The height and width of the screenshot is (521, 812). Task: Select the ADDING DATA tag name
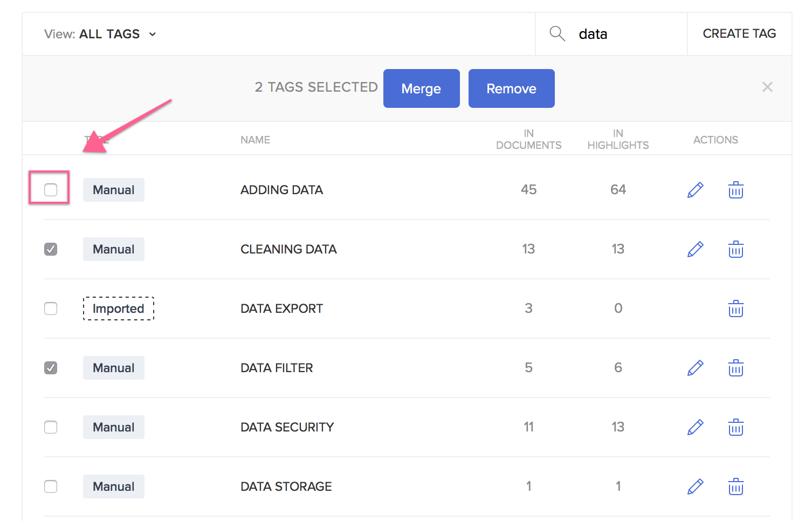coord(281,190)
